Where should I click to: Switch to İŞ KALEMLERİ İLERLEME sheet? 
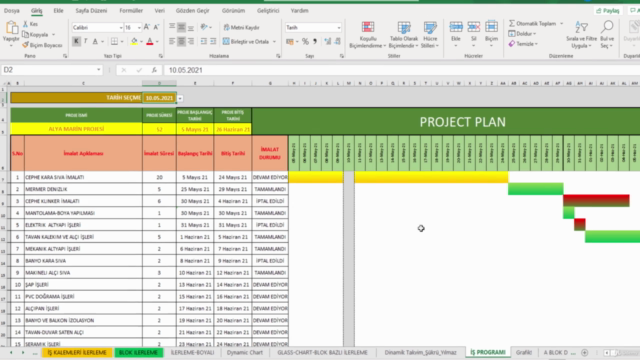coord(77,353)
